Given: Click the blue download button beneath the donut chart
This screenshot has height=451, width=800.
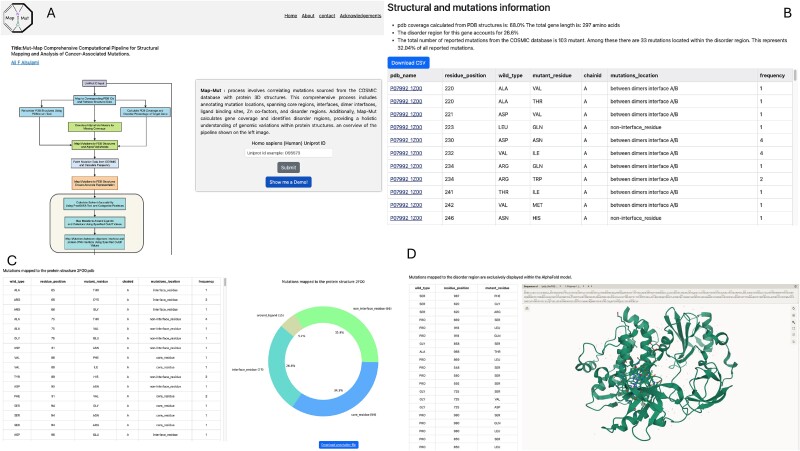Looking at the screenshot, I should [339, 445].
